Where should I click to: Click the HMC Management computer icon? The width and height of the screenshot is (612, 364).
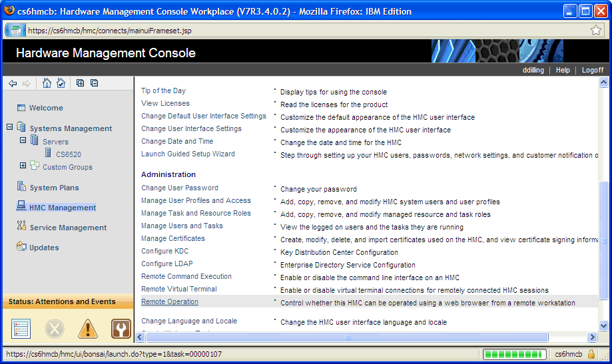click(21, 206)
